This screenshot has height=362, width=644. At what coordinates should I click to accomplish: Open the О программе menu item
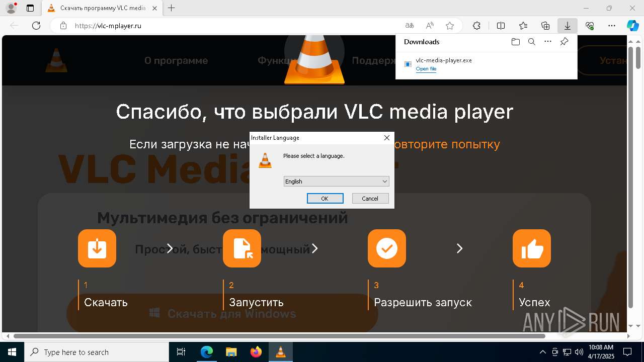click(x=176, y=61)
